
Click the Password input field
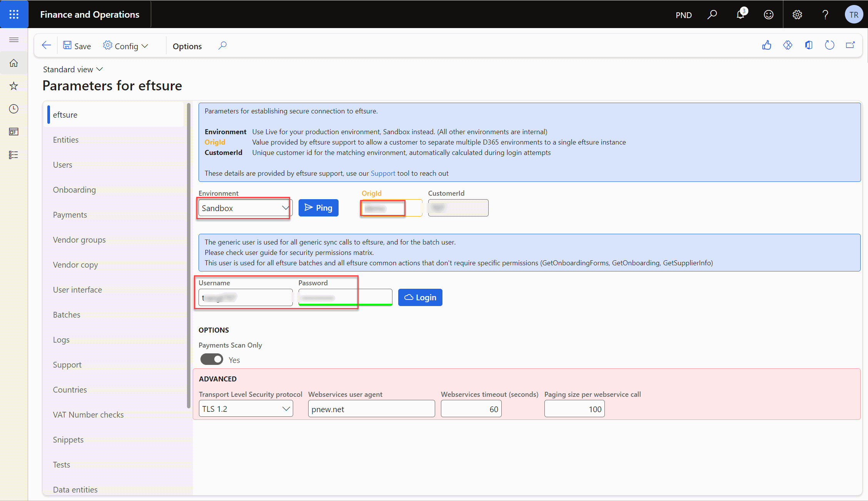coord(345,298)
